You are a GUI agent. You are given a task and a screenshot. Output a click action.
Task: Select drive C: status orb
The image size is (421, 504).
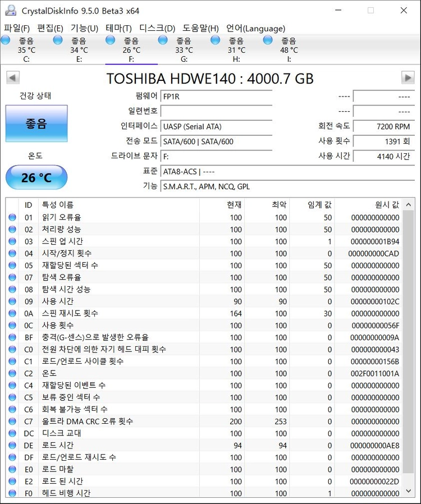click(6, 40)
